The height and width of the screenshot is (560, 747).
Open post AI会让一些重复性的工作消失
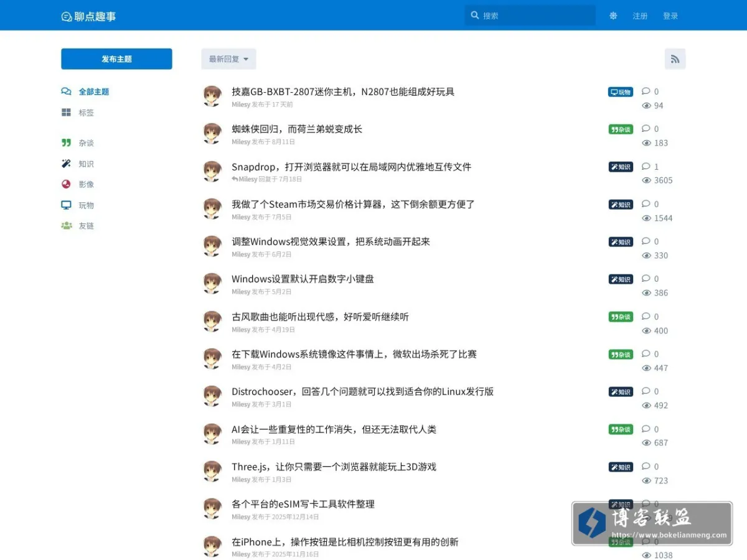pyautogui.click(x=334, y=429)
